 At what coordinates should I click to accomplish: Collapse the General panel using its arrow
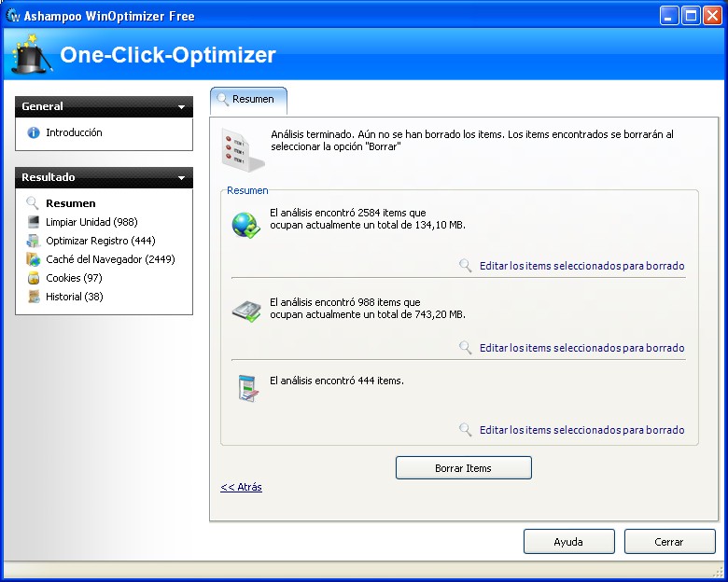pyautogui.click(x=182, y=107)
